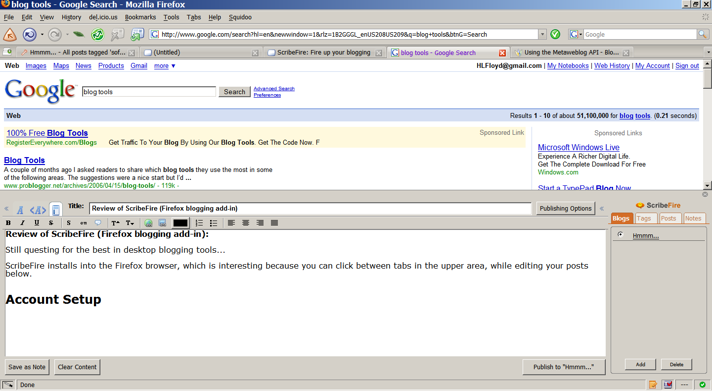Click the Add blog button

pyautogui.click(x=640, y=364)
